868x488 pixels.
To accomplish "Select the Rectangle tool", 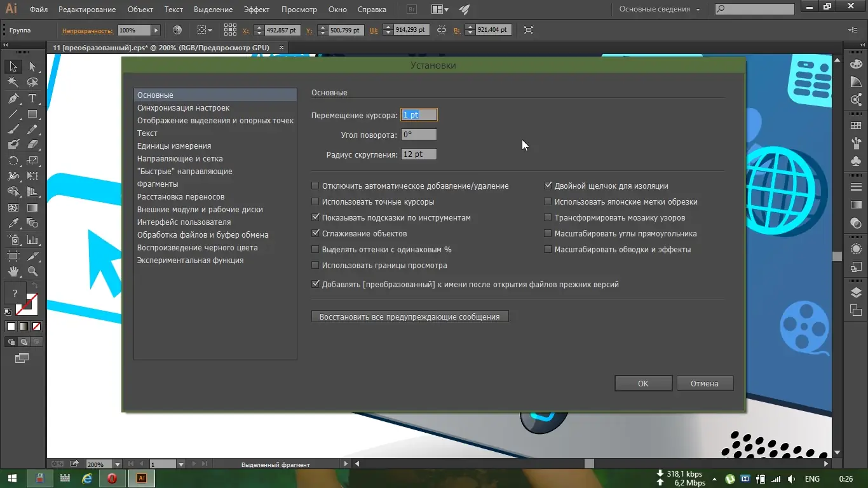I will (32, 114).
